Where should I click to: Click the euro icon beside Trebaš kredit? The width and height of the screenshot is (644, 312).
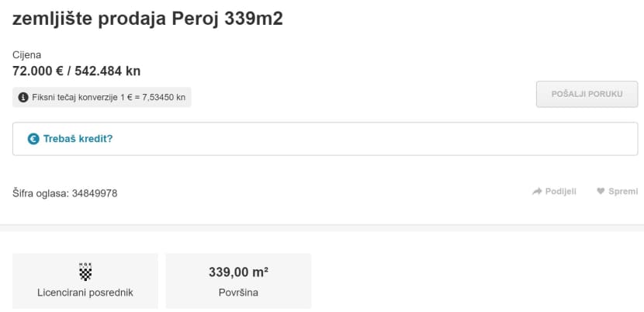point(33,139)
